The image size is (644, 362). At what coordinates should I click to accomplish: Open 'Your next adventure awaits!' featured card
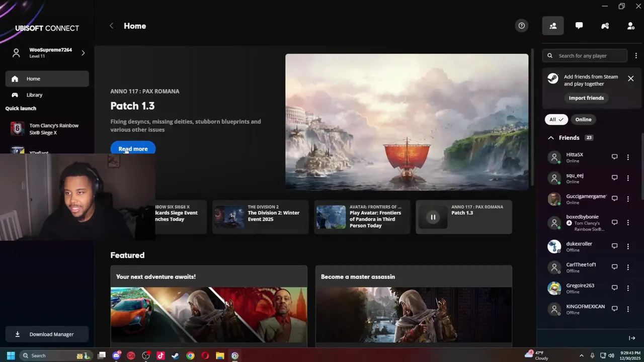pos(209,306)
